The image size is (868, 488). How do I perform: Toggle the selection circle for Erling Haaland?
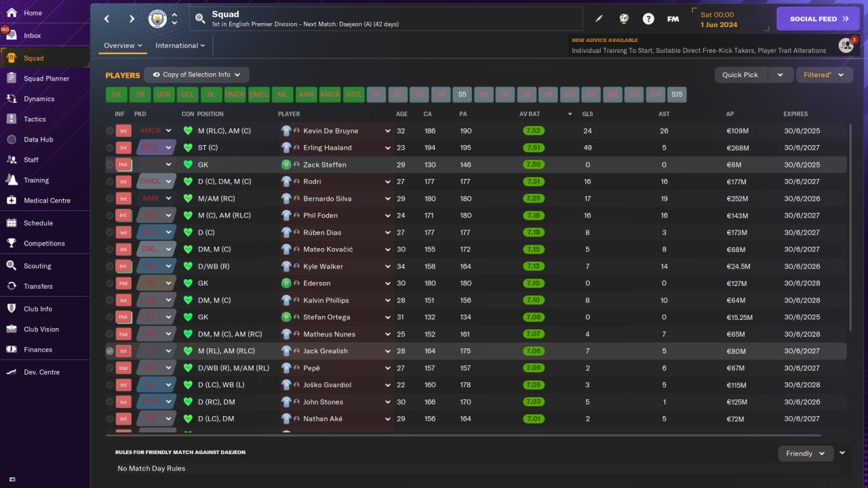(x=110, y=148)
